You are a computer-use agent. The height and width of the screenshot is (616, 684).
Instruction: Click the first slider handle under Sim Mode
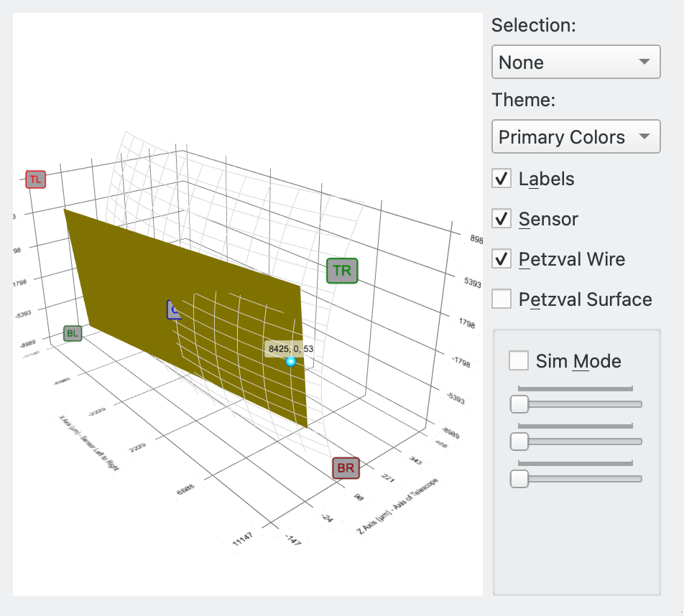(x=519, y=404)
